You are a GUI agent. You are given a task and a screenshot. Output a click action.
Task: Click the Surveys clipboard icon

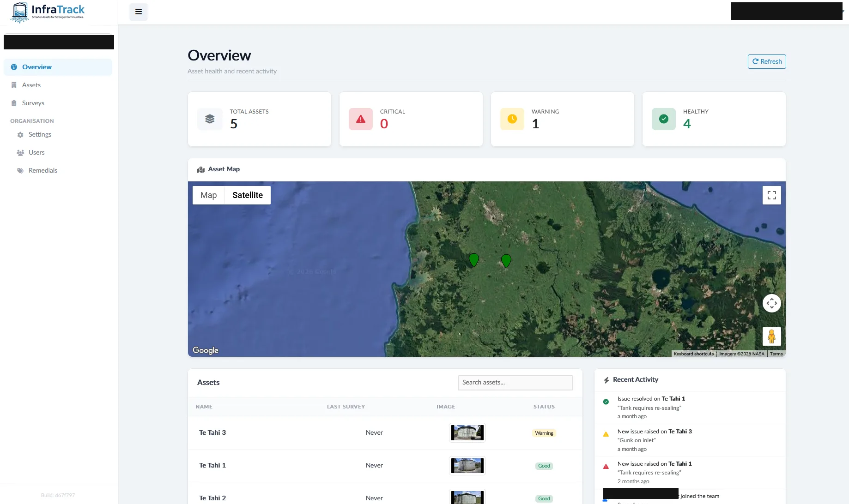point(14,103)
